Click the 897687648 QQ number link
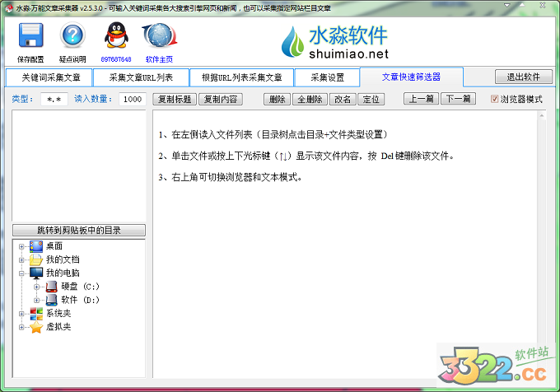 point(116,59)
